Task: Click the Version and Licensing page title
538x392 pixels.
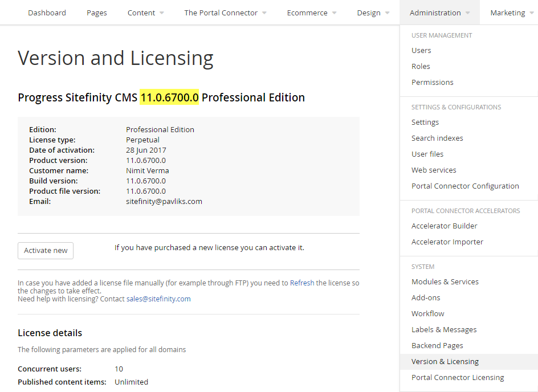Action: point(116,58)
